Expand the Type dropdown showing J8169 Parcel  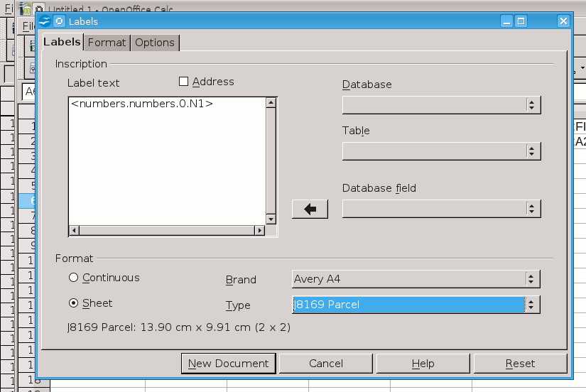coord(531,305)
